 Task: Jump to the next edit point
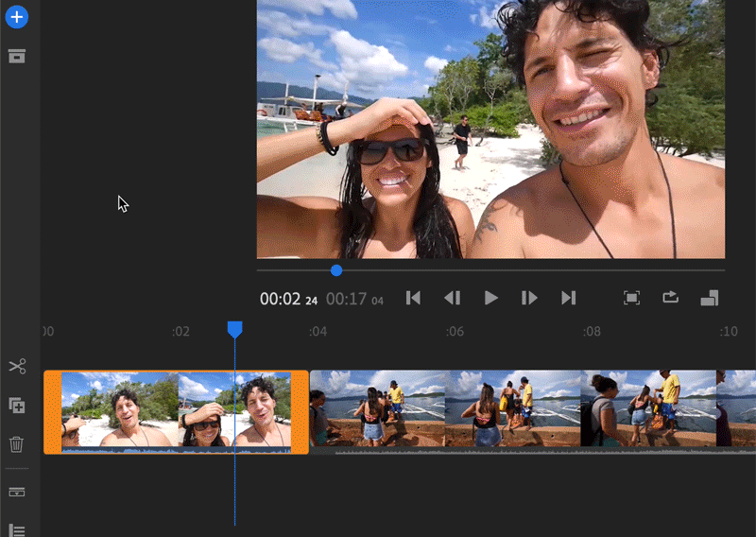point(568,298)
